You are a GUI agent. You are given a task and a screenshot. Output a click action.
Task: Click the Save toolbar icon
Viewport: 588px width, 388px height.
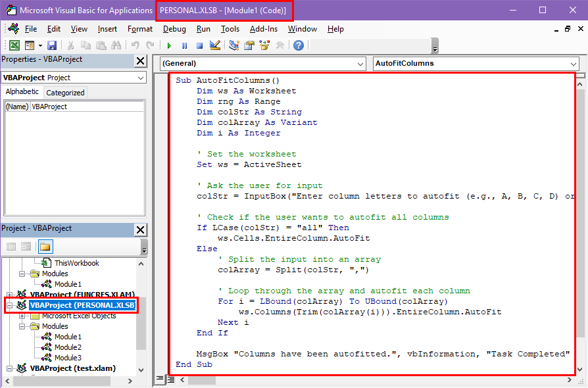(x=52, y=46)
